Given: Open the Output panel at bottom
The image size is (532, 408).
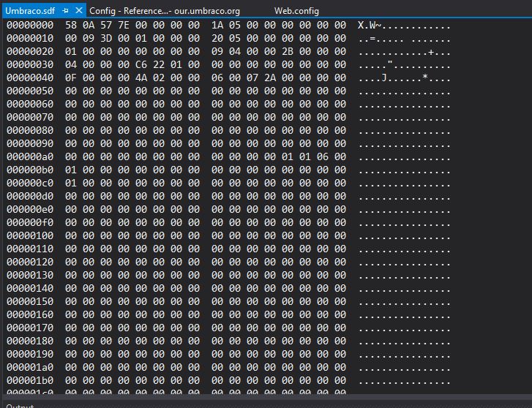Looking at the screenshot, I should [x=20, y=404].
